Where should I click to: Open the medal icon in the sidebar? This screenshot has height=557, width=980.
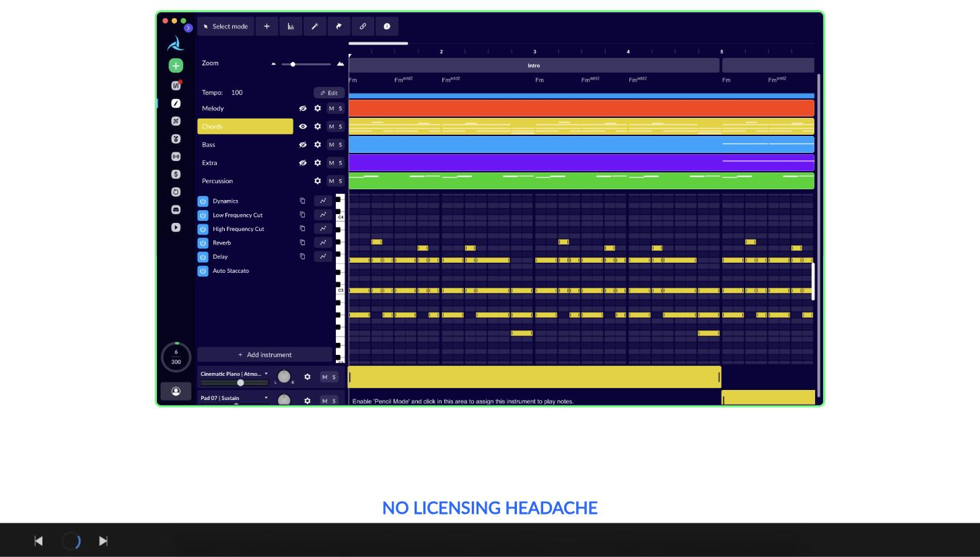[176, 139]
